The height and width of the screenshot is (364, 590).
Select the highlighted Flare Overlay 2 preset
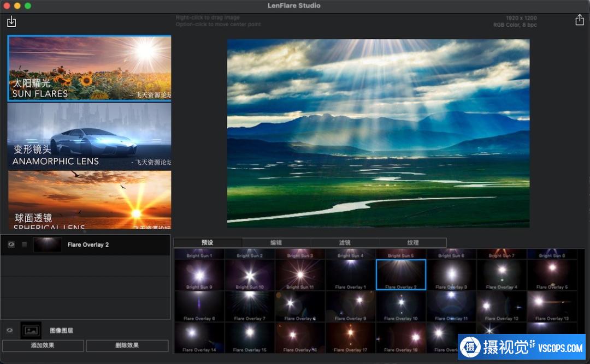(x=401, y=275)
